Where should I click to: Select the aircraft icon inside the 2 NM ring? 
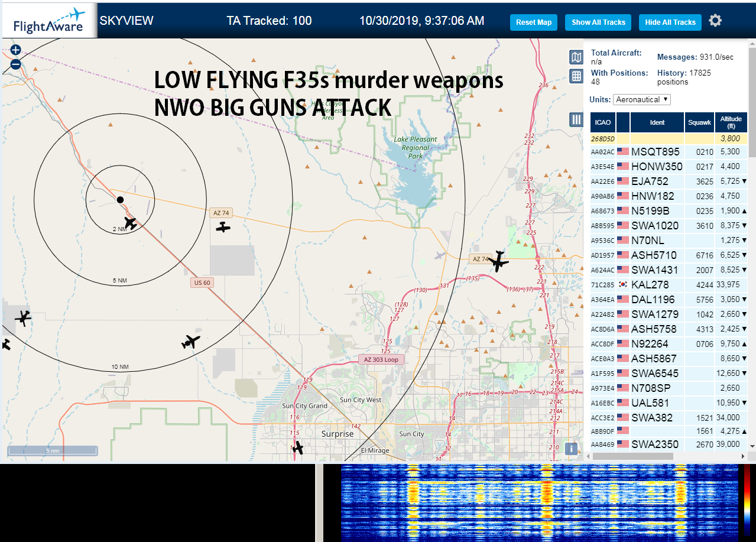point(131,223)
